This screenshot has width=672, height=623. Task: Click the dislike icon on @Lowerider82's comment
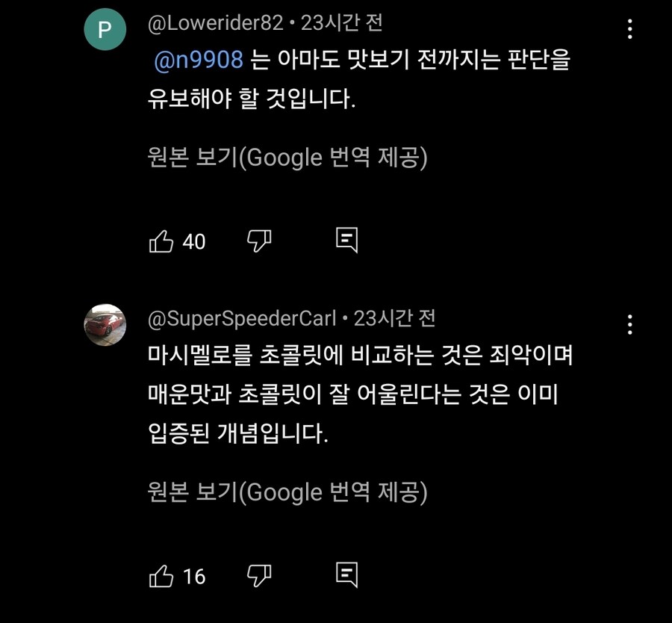(x=259, y=241)
